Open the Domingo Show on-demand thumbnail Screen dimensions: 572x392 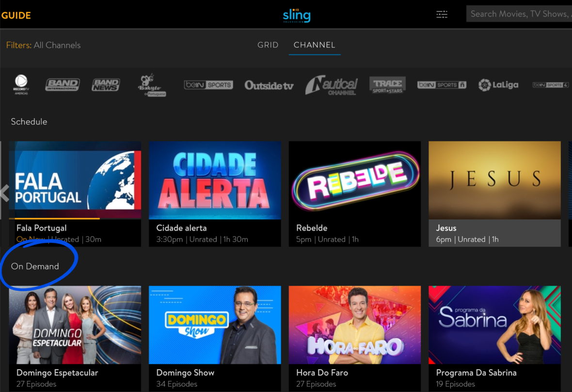pyautogui.click(x=215, y=325)
